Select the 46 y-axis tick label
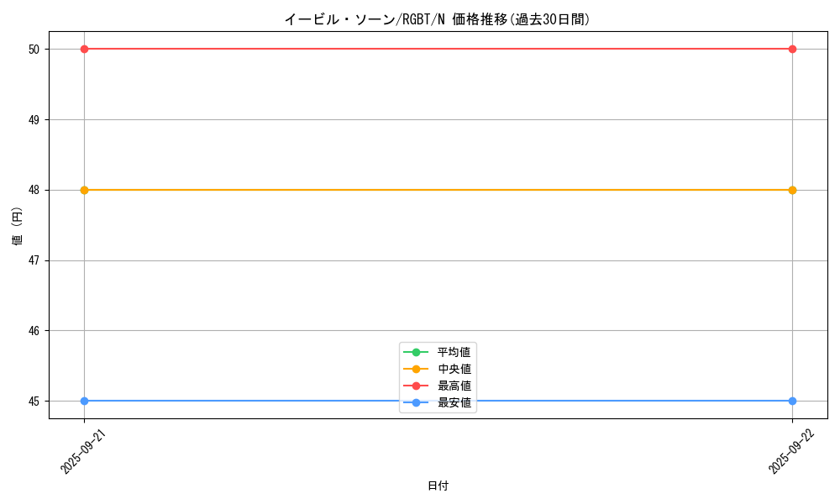 pos(34,331)
